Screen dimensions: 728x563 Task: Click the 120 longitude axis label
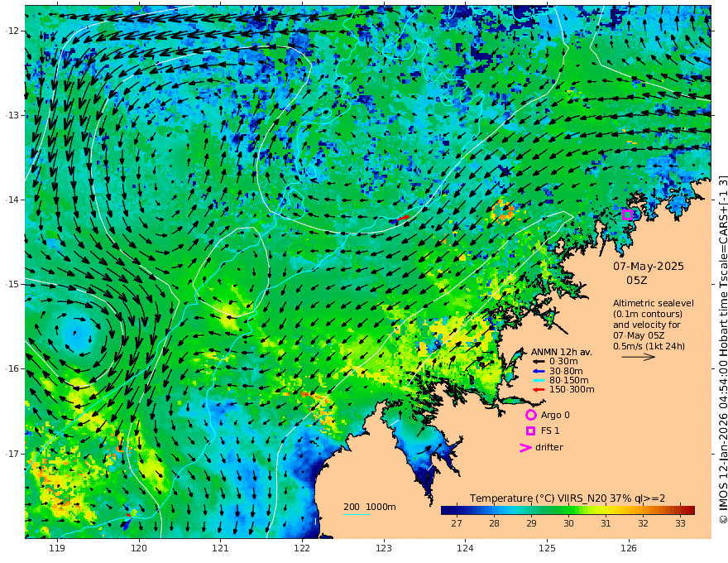click(139, 548)
